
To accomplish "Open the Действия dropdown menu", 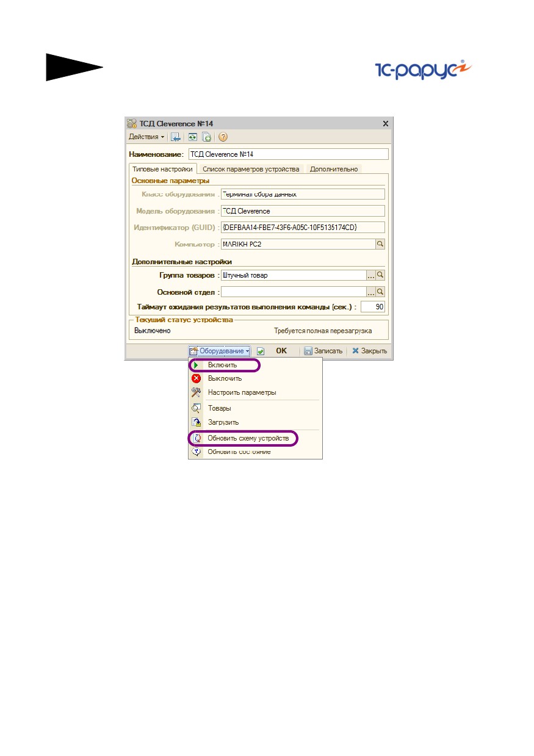I will 146,137.
